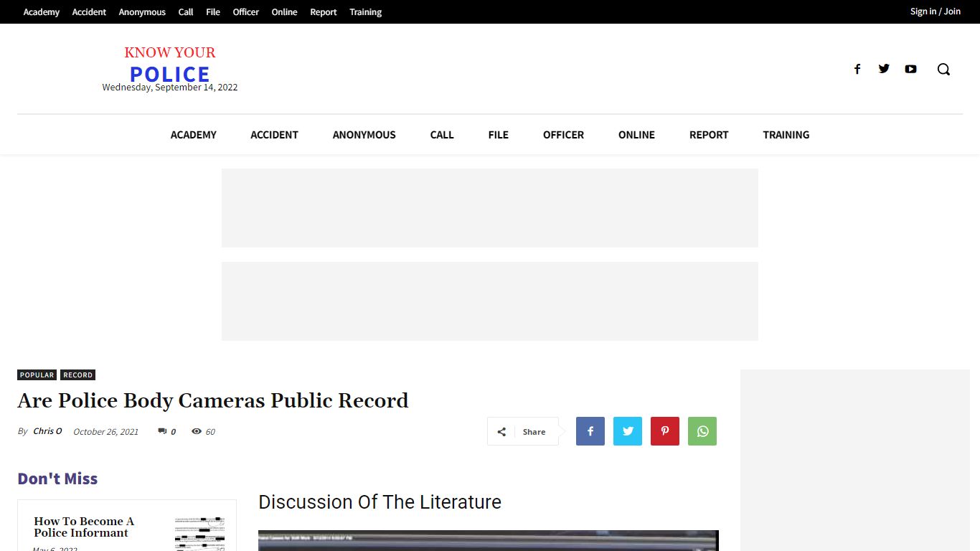
Task: Click the Discussion Of The Literature heading
Action: pos(380,502)
